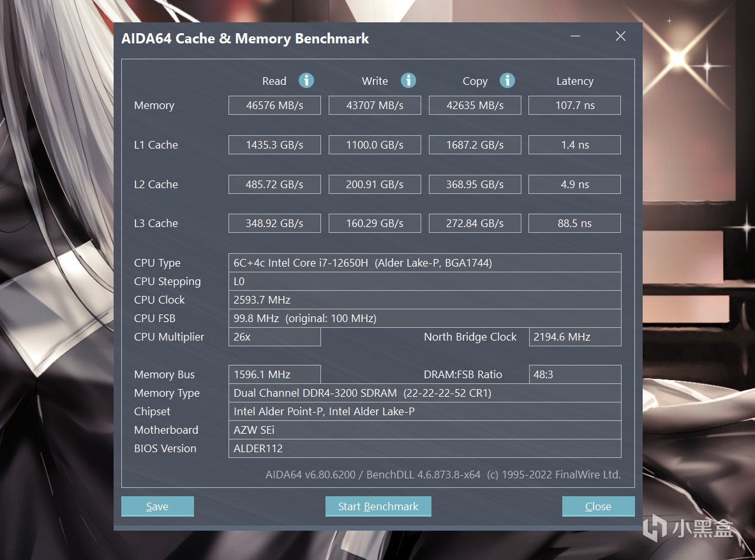Select L2 Cache copy 368.95 GB/s
This screenshot has height=560, width=755.
(475, 184)
